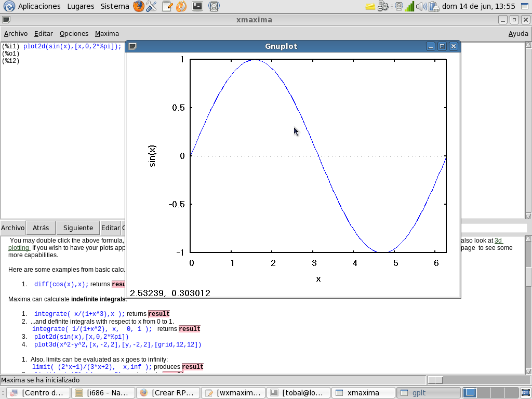Open the Sistema menu on the top panel

click(x=114, y=6)
